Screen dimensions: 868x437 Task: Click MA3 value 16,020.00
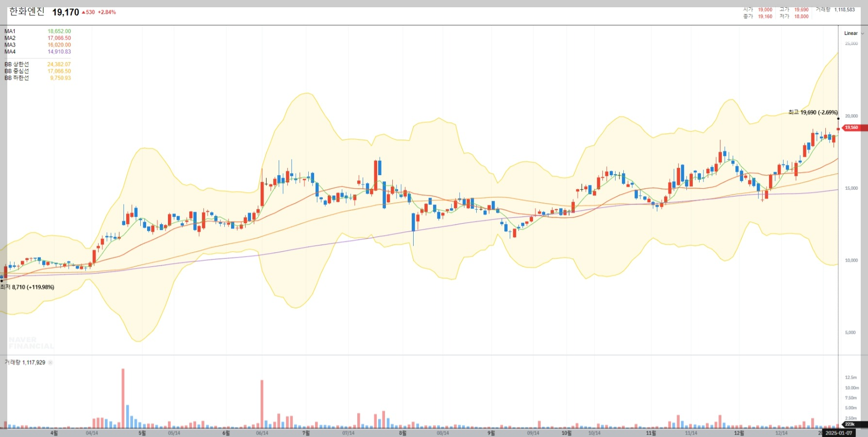(x=59, y=45)
